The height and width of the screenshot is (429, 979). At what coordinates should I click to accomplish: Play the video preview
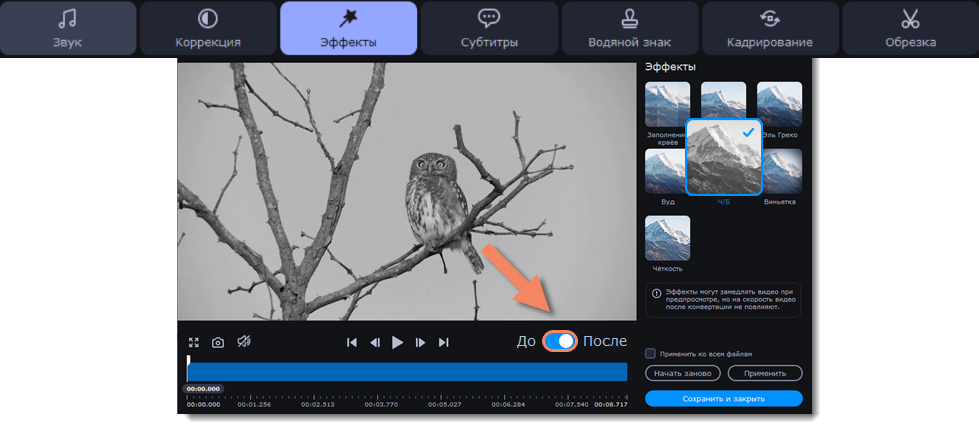(x=398, y=342)
